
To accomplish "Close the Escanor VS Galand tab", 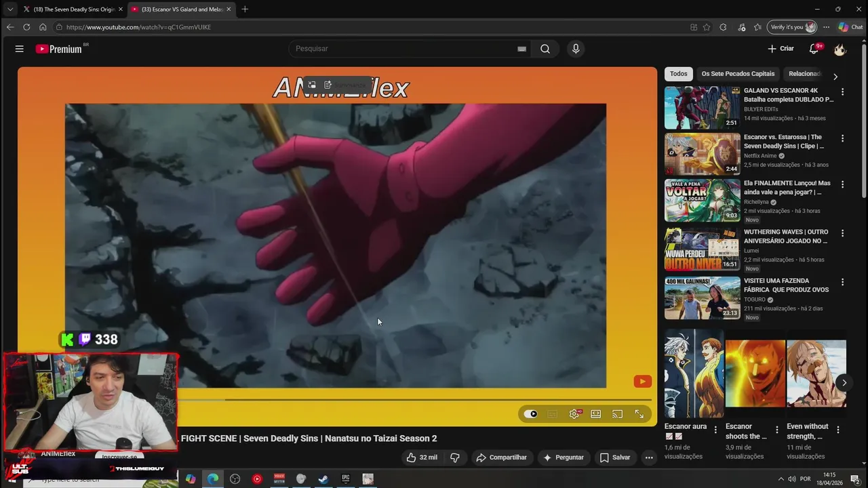I will click(x=229, y=9).
